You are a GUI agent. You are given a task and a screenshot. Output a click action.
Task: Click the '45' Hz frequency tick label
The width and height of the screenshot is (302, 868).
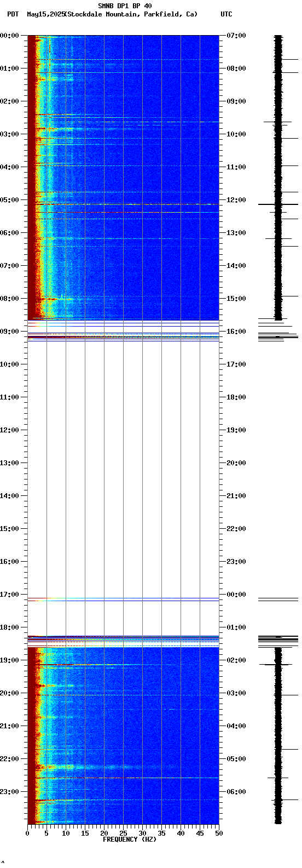[200, 833]
